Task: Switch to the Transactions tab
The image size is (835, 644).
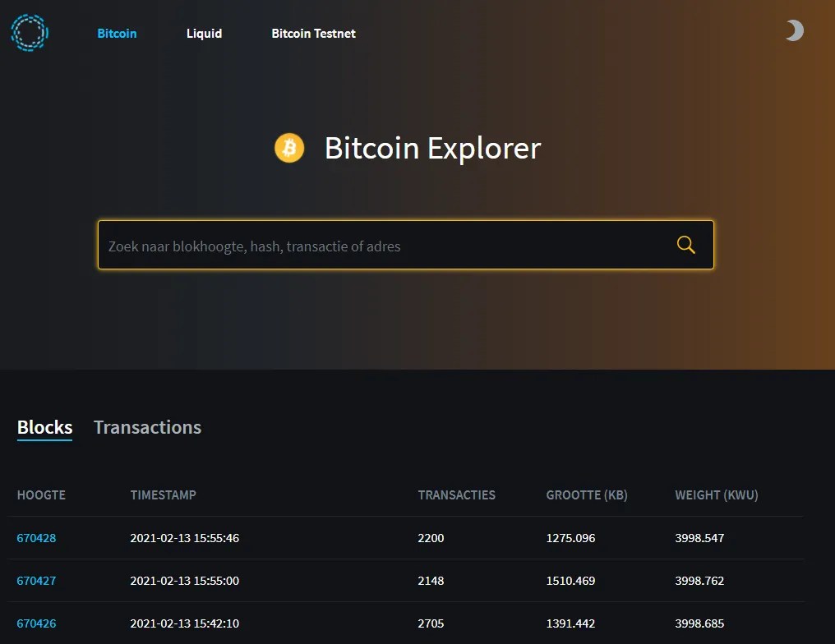Action: 147,427
